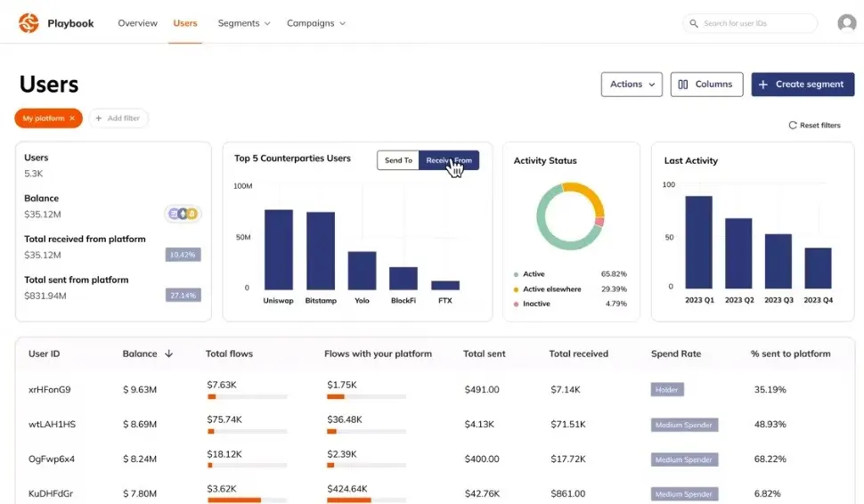Click the crypto coin icons beside Balance
The image size is (864, 504).
click(183, 214)
